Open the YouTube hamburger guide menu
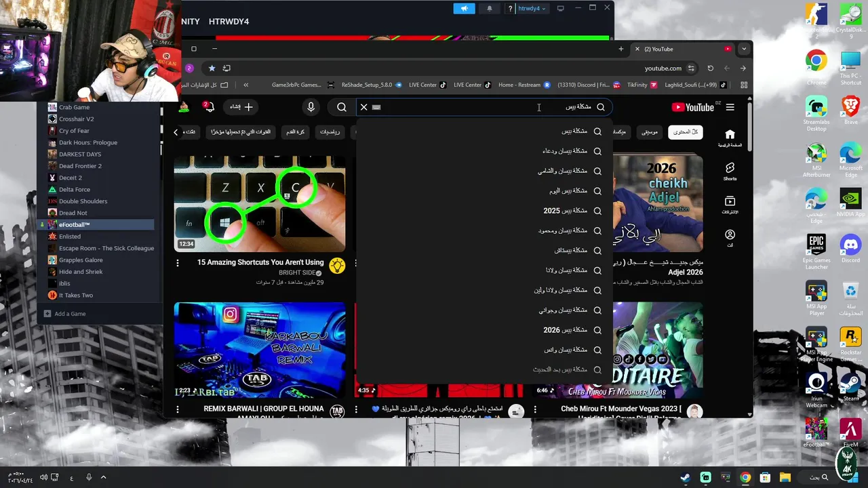This screenshot has height=488, width=868. [730, 107]
